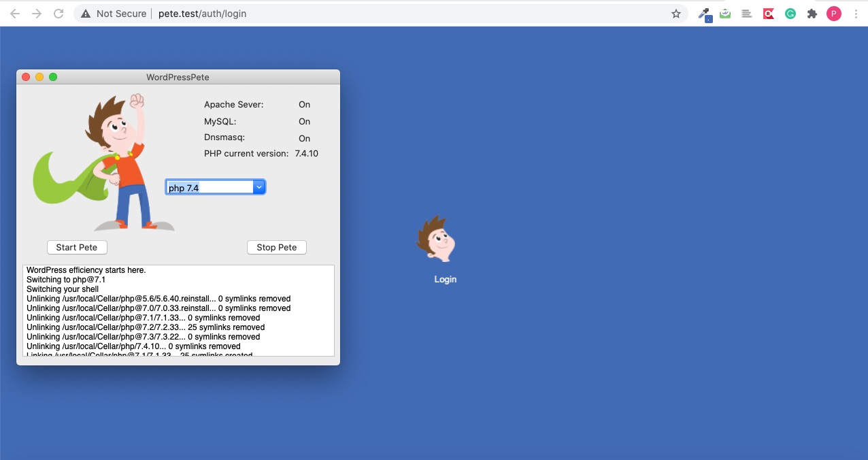The width and height of the screenshot is (868, 460).
Task: Click the log line unlinking php@5.6
Action: [x=158, y=299]
